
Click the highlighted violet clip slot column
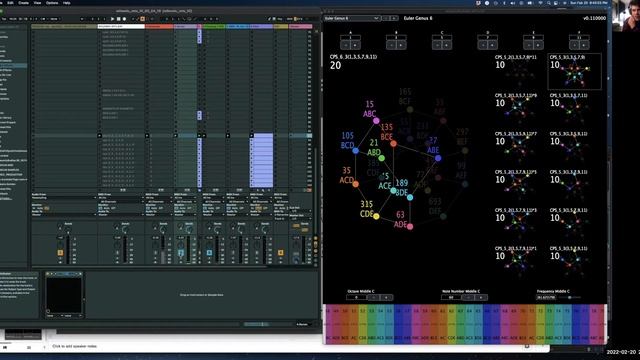261,160
